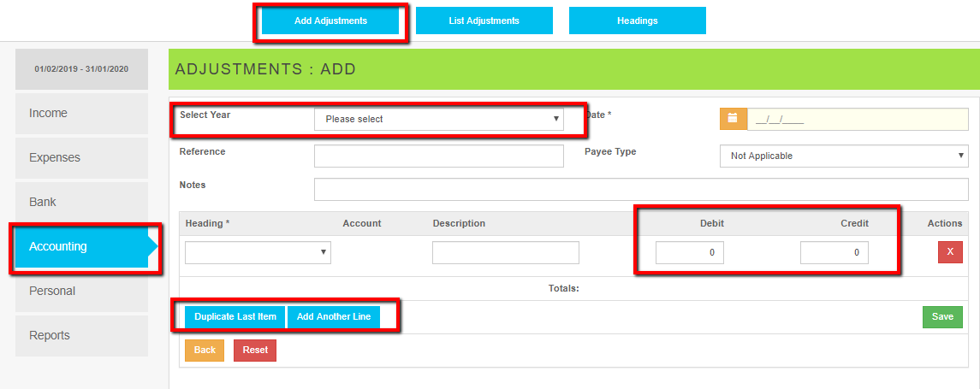Click into the Reference text field
The height and width of the screenshot is (389, 980).
(x=439, y=156)
